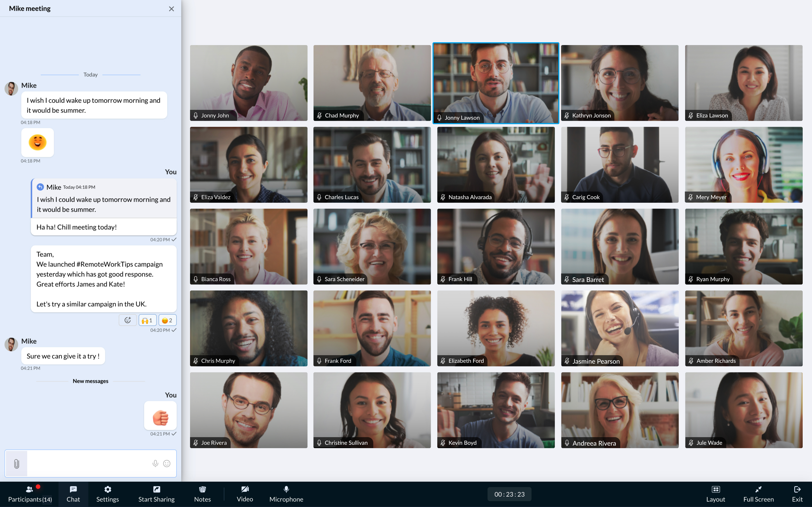Click handshake reaction expander in chat
The image size is (812, 507).
[146, 320]
